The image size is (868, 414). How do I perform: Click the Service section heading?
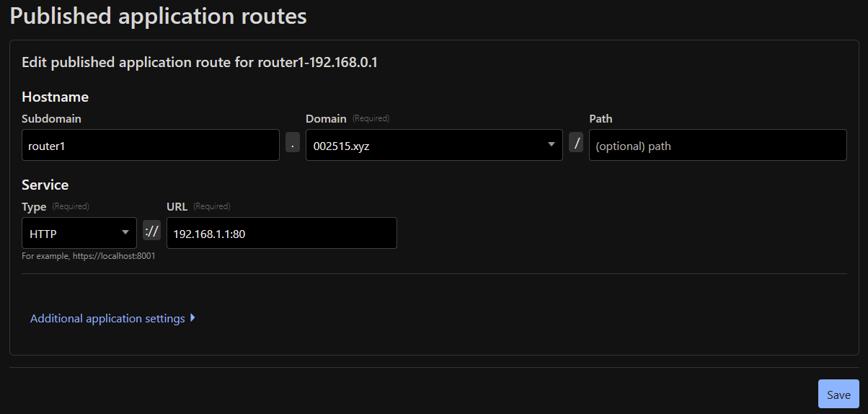45,185
